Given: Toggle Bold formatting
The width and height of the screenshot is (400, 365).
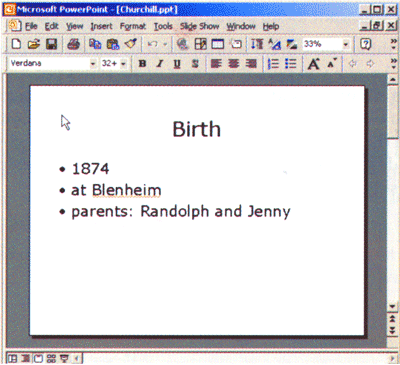Looking at the screenshot, I should click(143, 63).
